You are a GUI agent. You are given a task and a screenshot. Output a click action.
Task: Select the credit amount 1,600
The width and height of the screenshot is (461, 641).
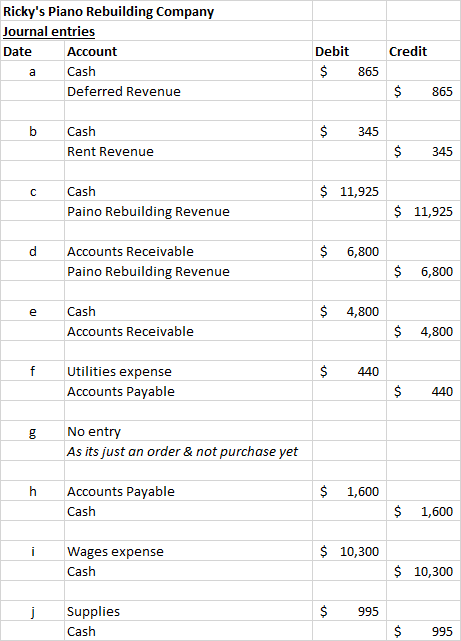coord(423,511)
